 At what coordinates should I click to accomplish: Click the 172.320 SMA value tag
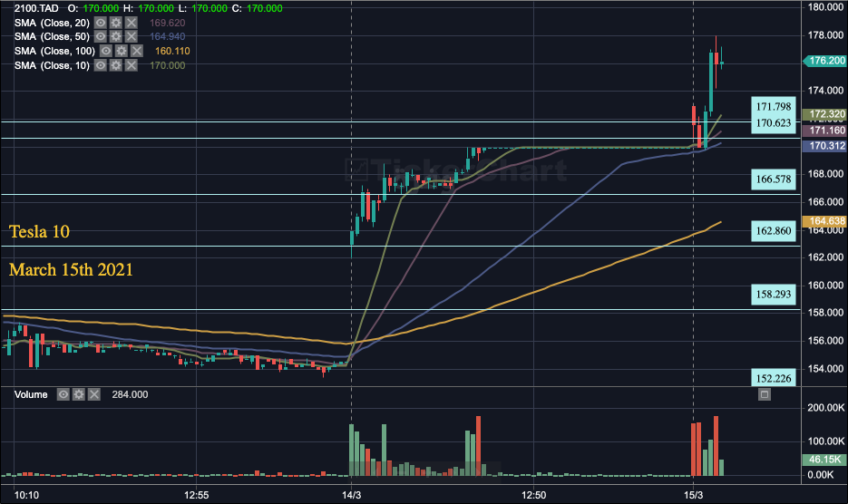click(x=824, y=114)
